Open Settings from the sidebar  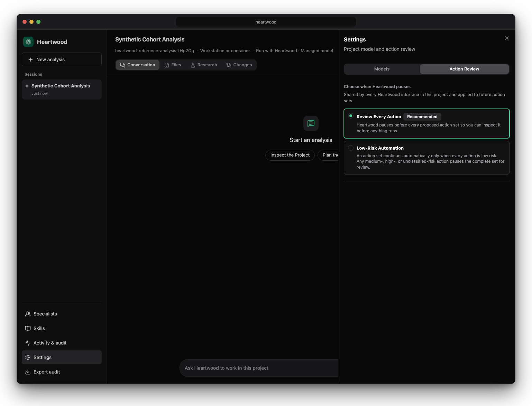click(x=62, y=357)
